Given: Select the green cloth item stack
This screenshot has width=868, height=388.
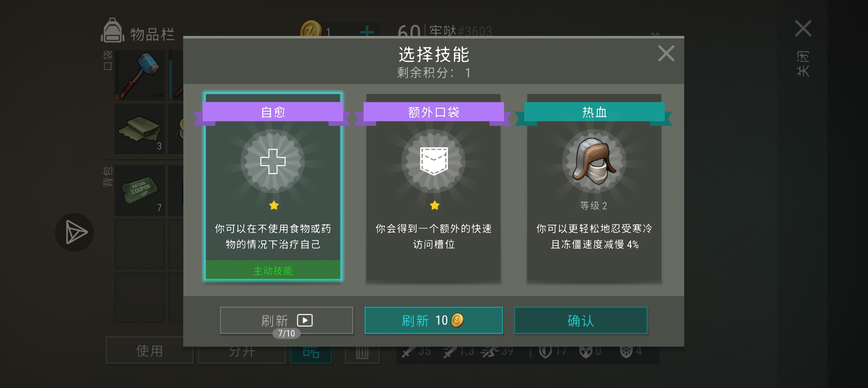Looking at the screenshot, I should 140,129.
